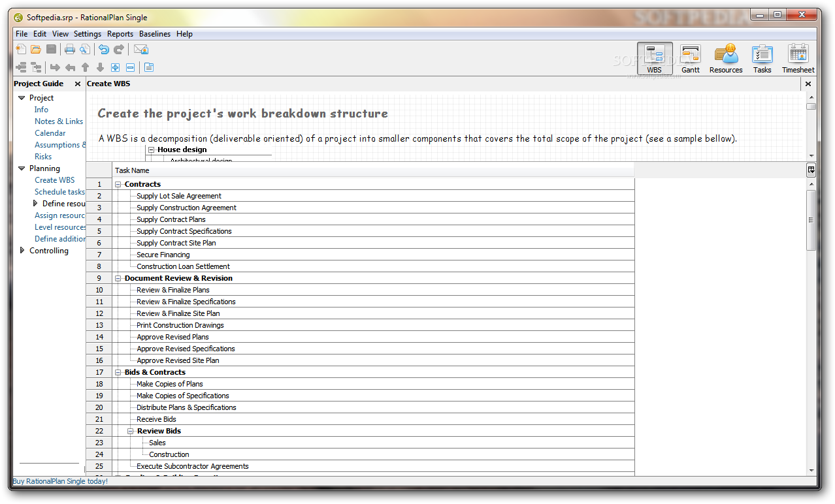Open the column chooser in the table corner

[811, 170]
